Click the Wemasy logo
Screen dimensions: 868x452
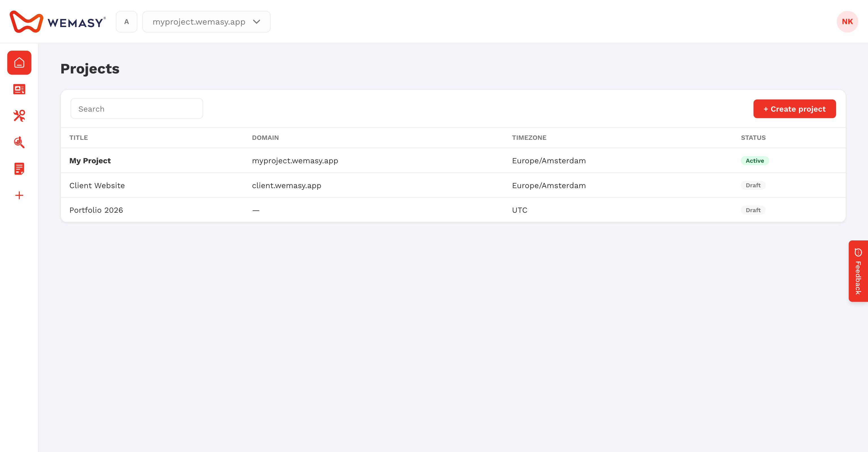point(58,22)
